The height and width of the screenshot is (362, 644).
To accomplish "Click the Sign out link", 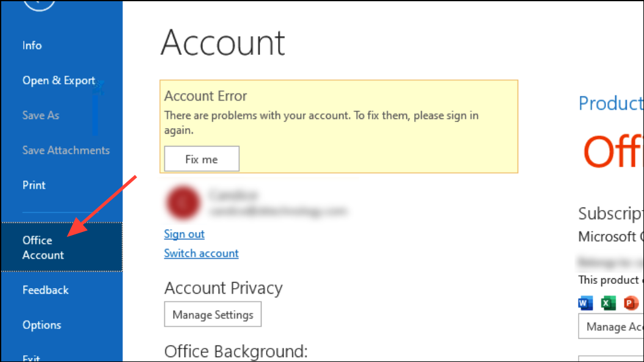I will [184, 234].
